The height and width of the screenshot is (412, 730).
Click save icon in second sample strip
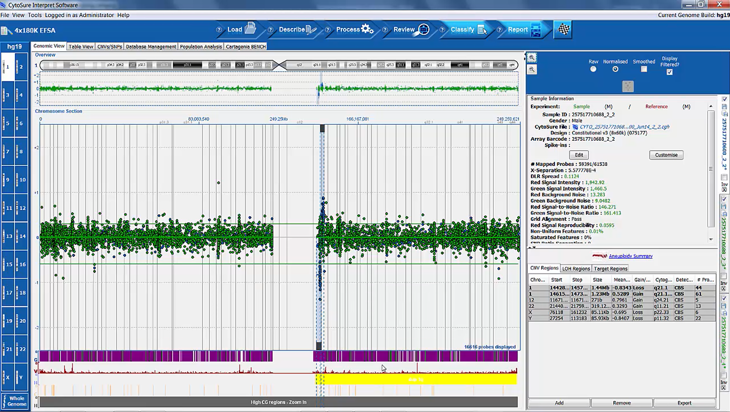coord(724,207)
